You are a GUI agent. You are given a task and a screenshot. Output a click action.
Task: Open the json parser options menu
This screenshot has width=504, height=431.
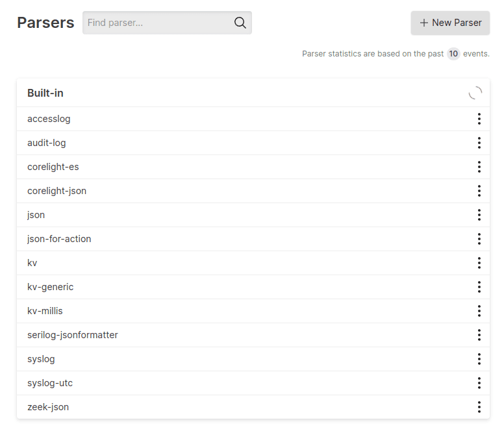(479, 215)
